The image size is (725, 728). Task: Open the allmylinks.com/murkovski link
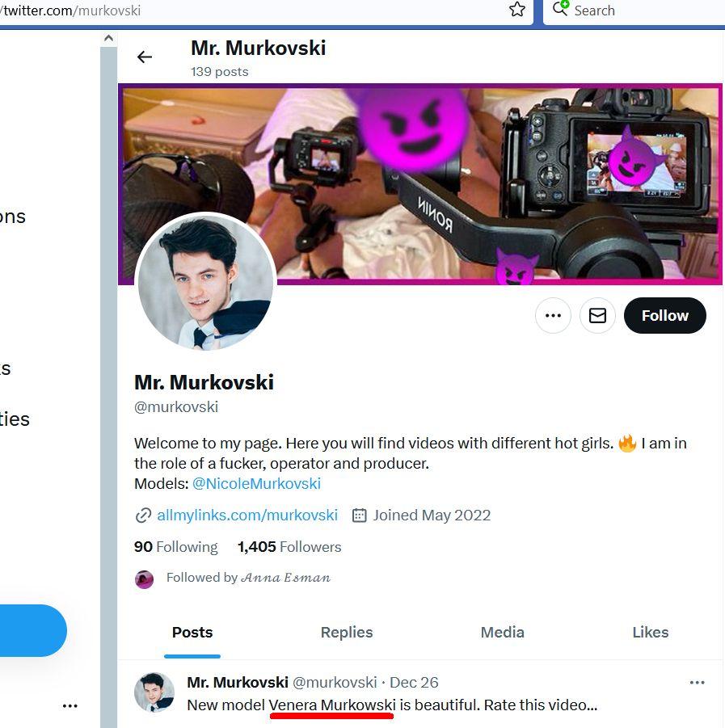click(x=247, y=515)
